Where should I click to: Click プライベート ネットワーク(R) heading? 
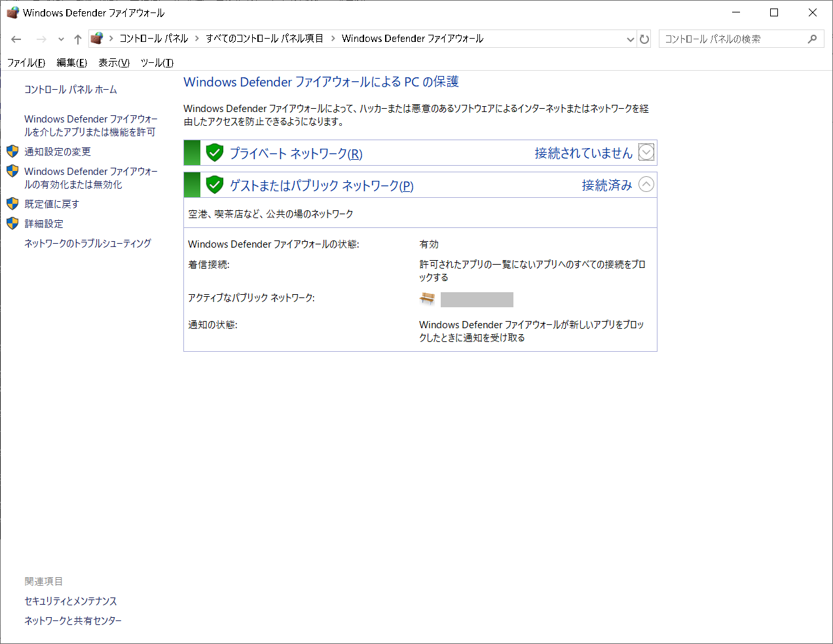pyautogui.click(x=296, y=153)
